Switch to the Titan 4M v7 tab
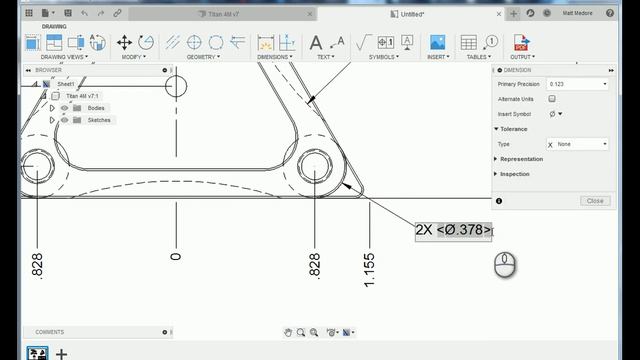640x360 pixels. tap(223, 14)
